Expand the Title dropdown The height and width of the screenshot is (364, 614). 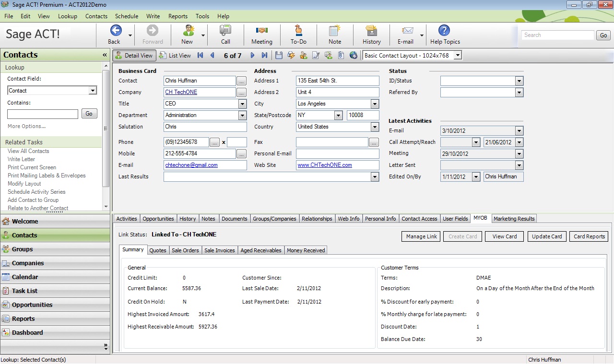pyautogui.click(x=242, y=104)
